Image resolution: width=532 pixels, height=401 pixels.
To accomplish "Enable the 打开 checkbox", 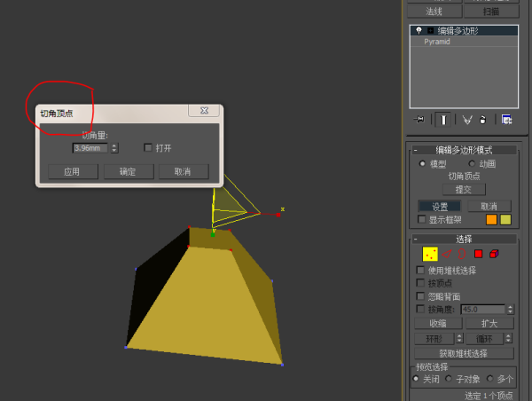I will (148, 147).
